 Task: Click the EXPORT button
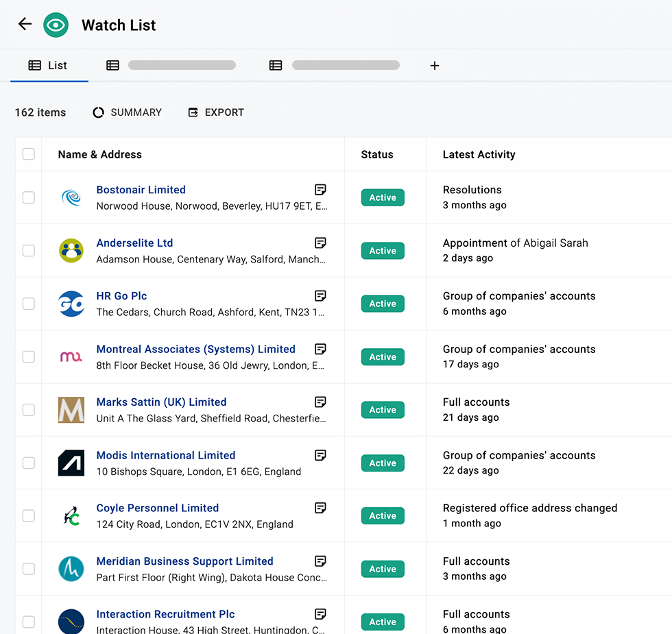tap(216, 112)
